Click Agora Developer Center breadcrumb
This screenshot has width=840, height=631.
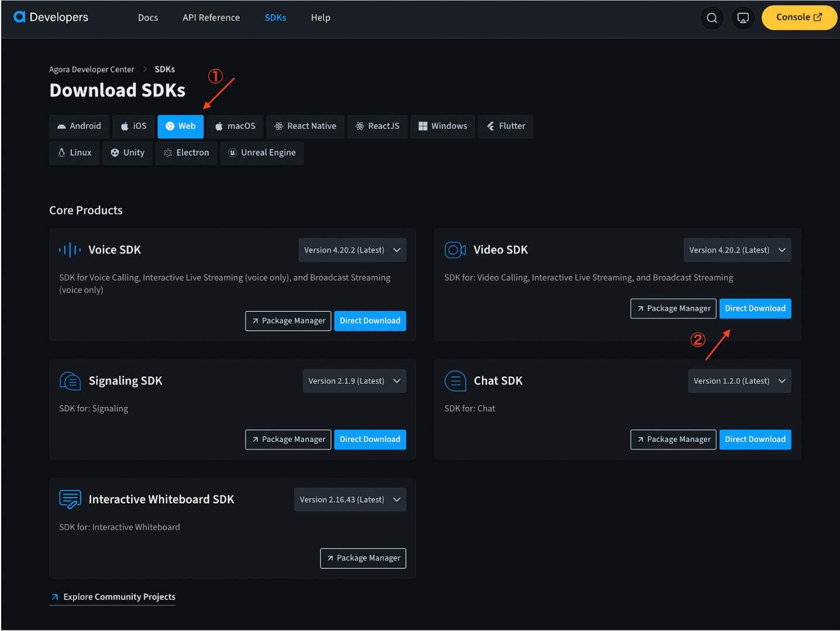pos(91,69)
